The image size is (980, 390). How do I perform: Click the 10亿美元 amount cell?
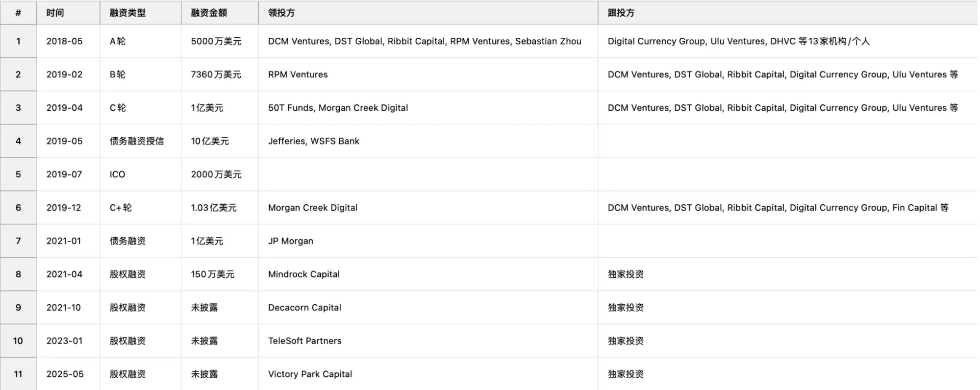click(x=220, y=141)
